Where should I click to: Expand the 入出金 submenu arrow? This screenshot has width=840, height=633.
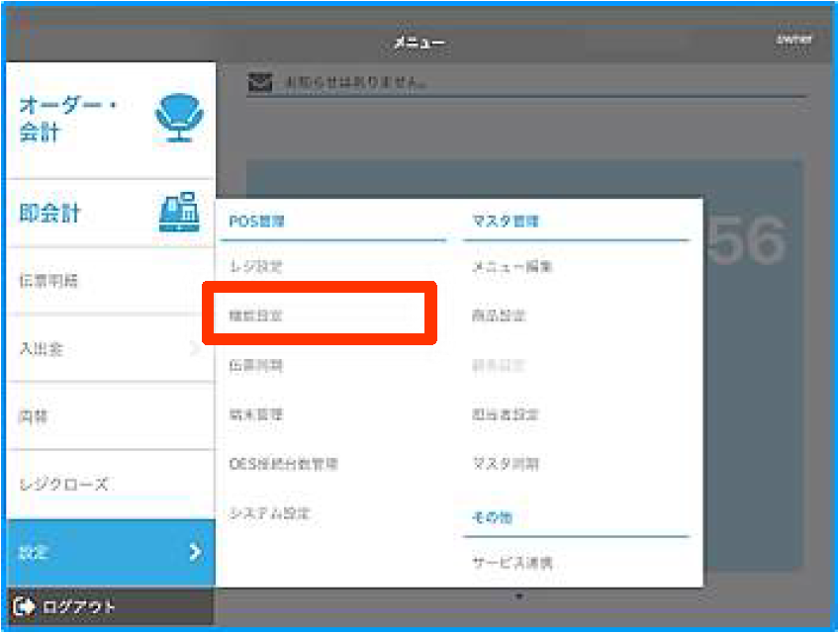[195, 348]
